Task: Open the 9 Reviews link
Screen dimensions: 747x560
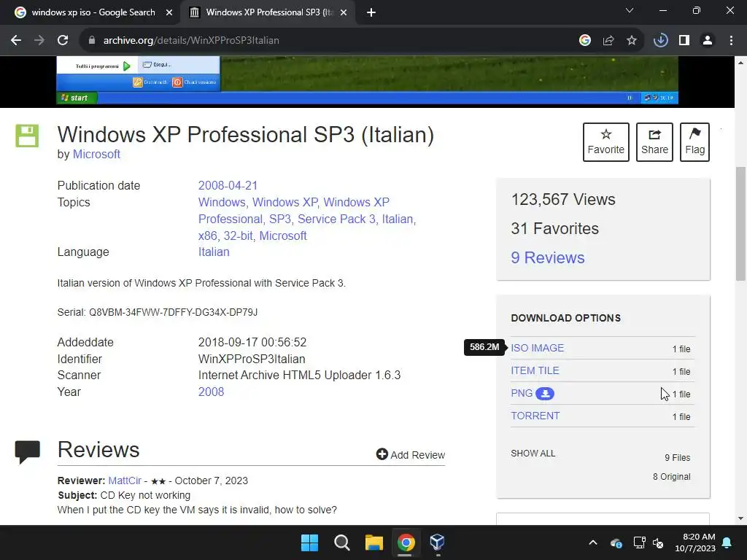Action: pos(548,257)
